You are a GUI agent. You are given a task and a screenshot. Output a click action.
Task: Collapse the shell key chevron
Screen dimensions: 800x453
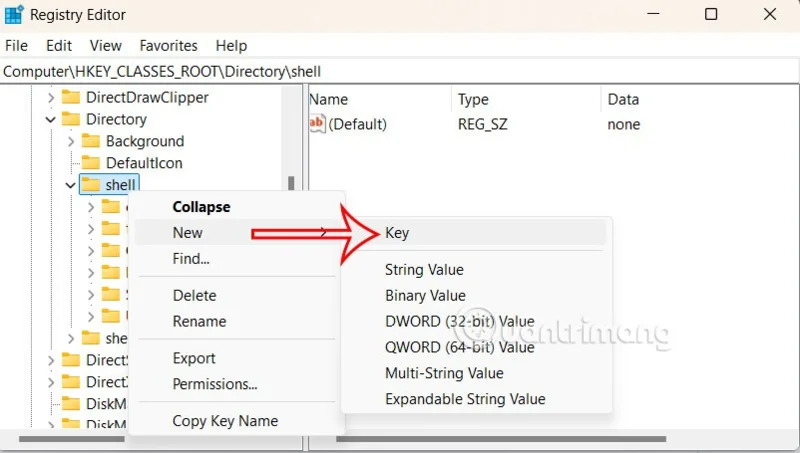pos(71,185)
